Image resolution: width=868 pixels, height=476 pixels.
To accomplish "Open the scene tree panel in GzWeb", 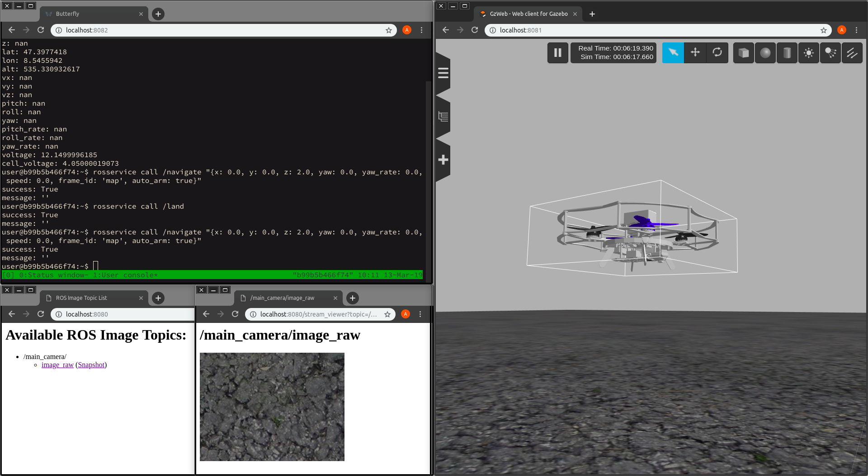I will tap(442, 117).
